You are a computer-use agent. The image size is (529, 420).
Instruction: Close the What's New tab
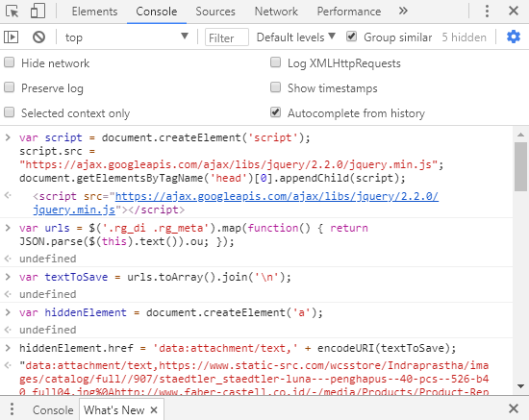pos(154,409)
